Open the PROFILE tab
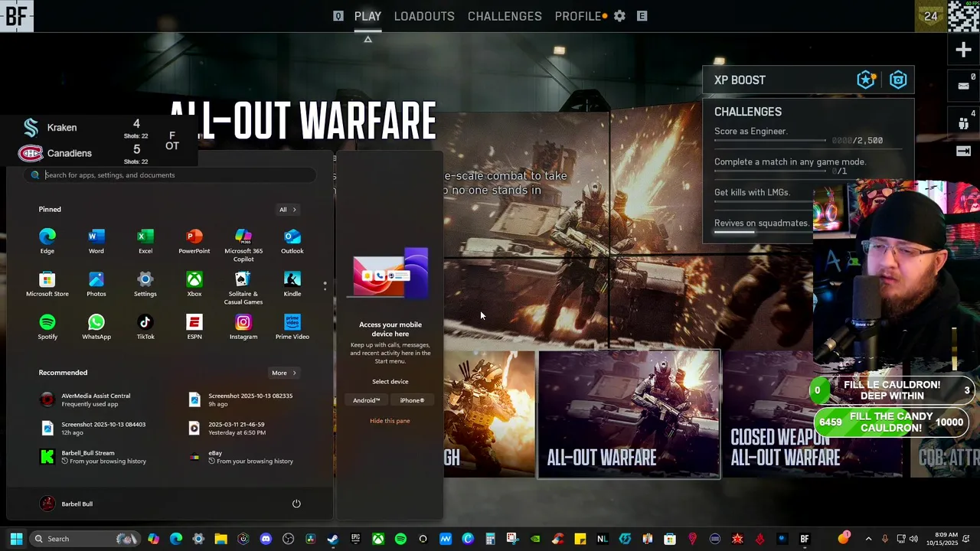 pos(578,16)
